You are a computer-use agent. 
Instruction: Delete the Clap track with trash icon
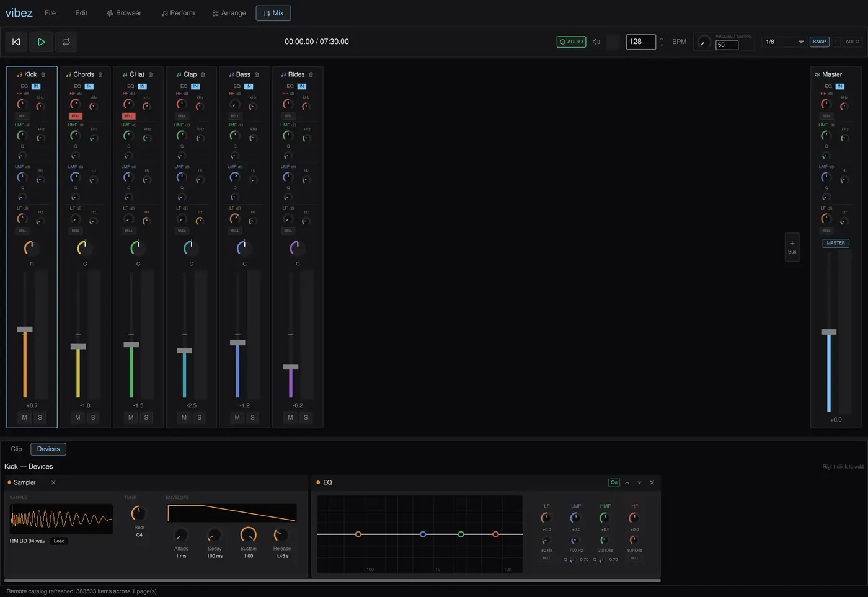(x=203, y=74)
